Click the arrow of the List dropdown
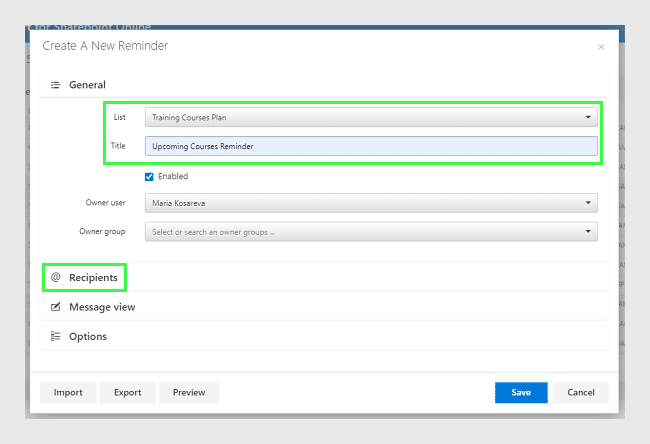Viewport: 650px width, 444px height. [588, 117]
